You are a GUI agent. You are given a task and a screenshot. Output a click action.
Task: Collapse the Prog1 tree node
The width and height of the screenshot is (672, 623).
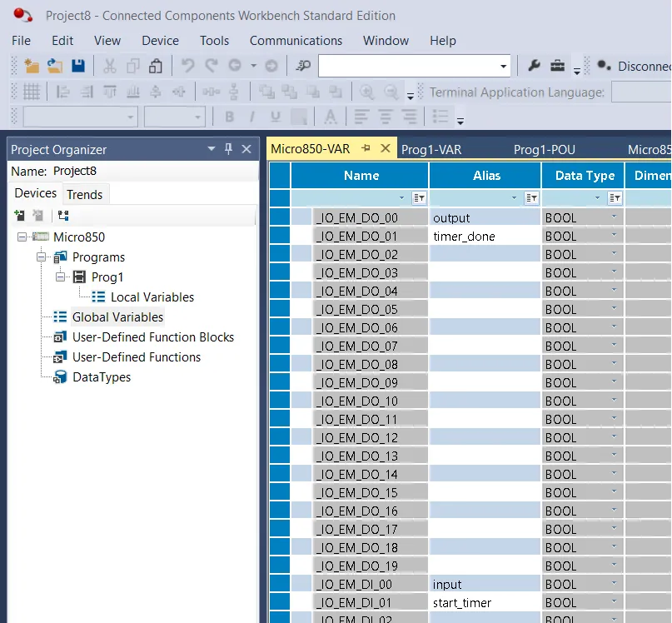point(61,277)
